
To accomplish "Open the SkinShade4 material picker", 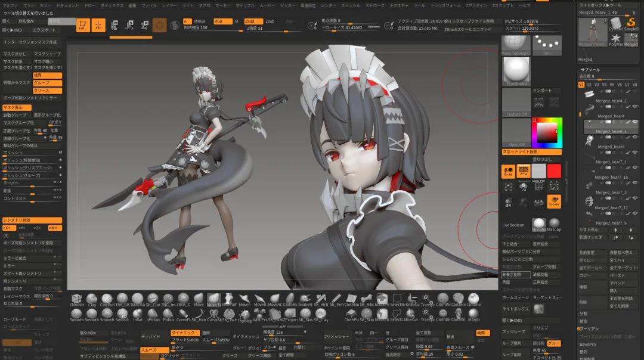I will 516,72.
